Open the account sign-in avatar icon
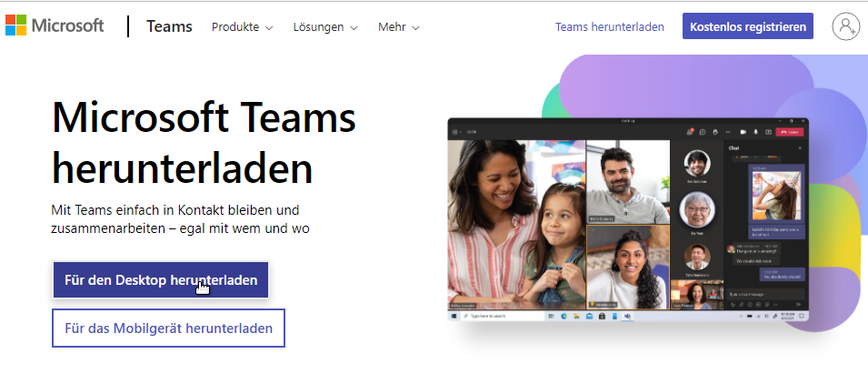Viewport: 868px width, 374px height. (845, 26)
